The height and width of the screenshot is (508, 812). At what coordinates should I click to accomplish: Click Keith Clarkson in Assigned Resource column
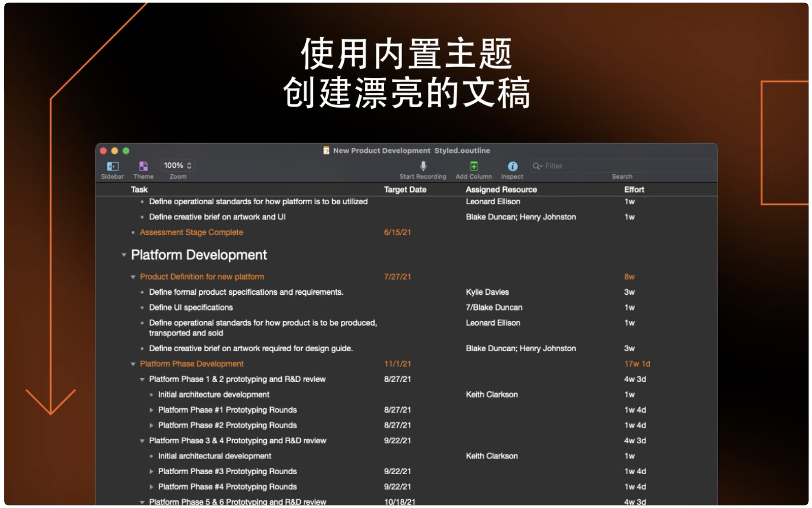point(492,394)
